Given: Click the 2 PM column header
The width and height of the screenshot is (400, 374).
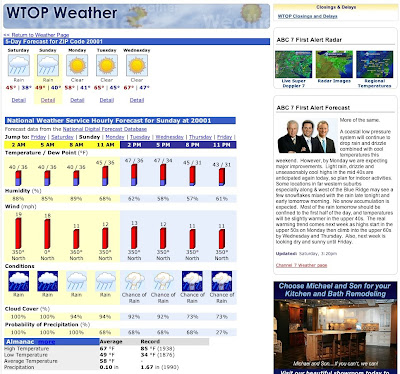Looking at the screenshot, I should pyautogui.click(x=134, y=145).
